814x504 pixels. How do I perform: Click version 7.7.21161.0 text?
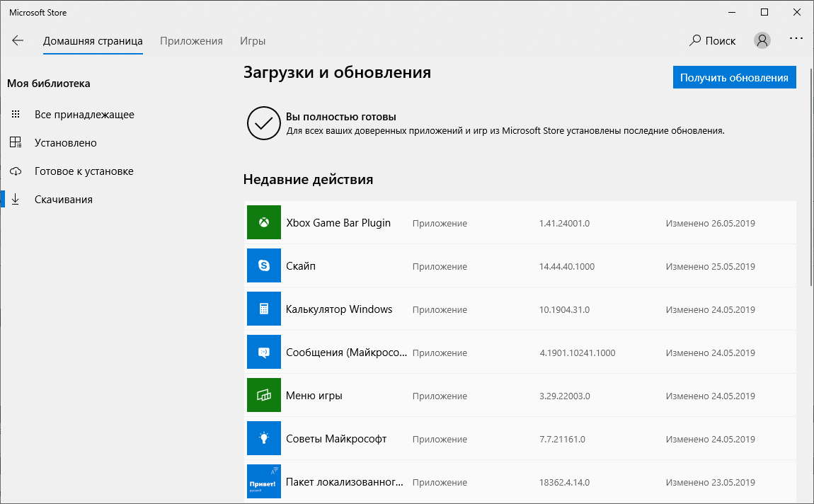tap(562, 439)
